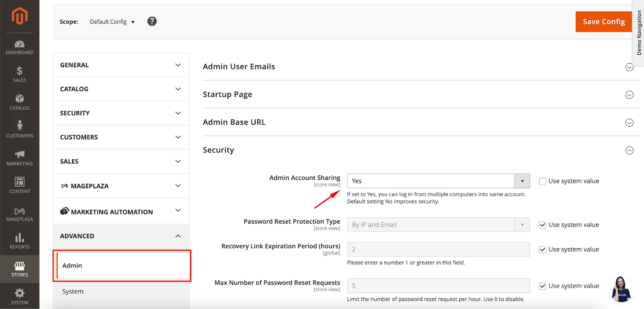Expand the SALES config tab
The height and width of the screenshot is (309, 644).
tap(121, 161)
